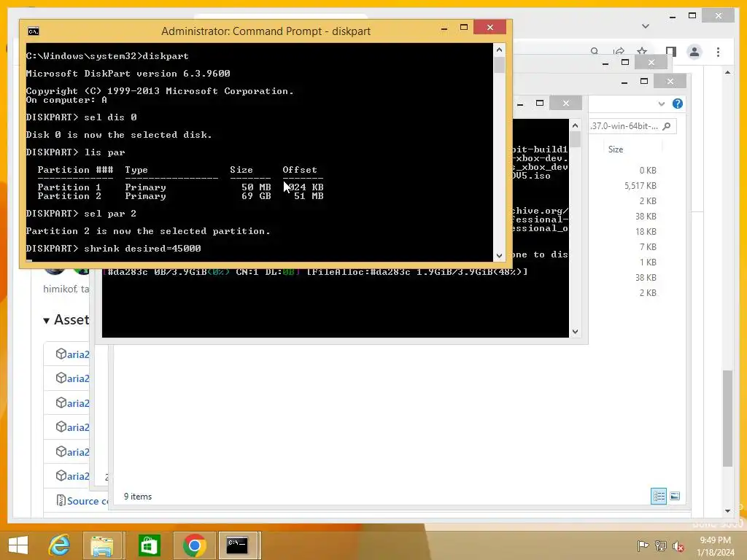Click Chrome page scrollbar up arrow
The image size is (747, 560).
point(727,72)
